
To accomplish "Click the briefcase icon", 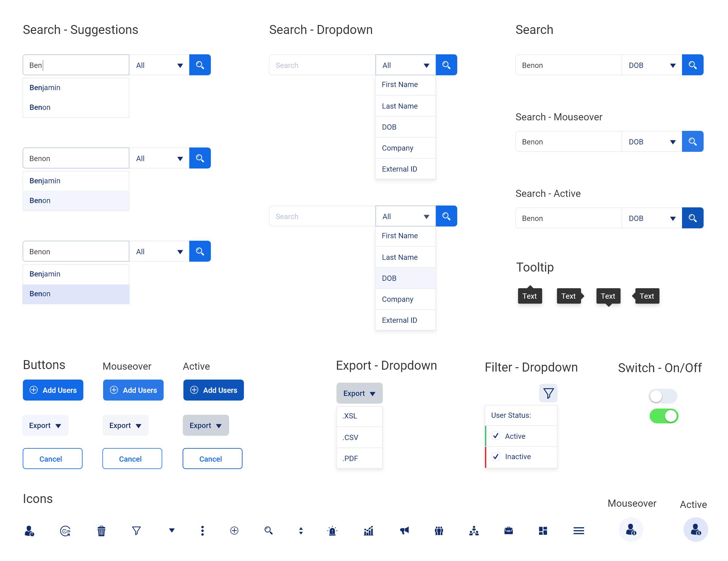I will [x=508, y=530].
